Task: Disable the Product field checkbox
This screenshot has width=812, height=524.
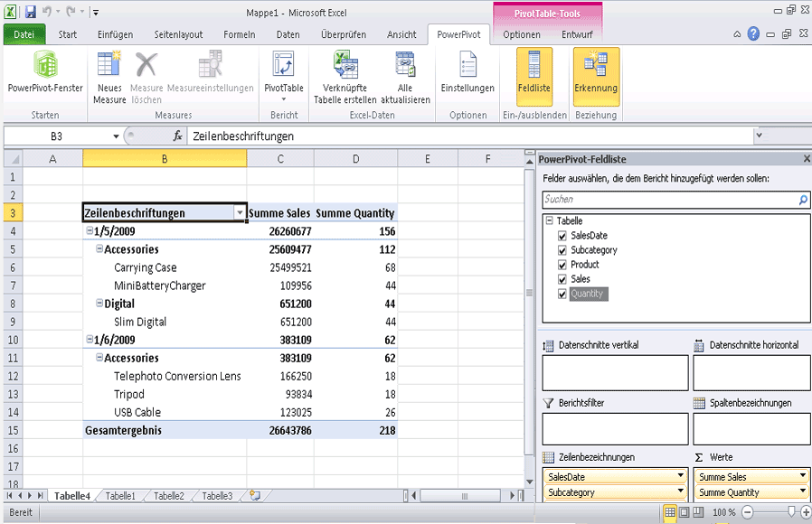Action: click(x=562, y=265)
